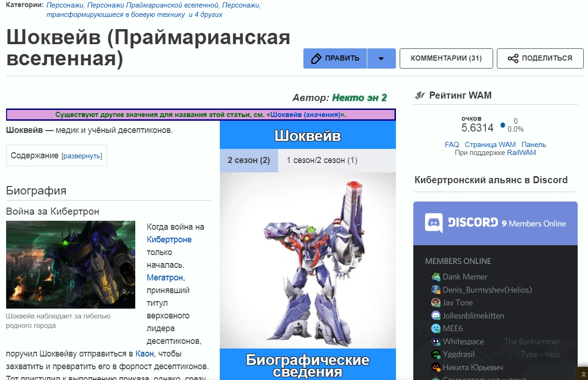Follow the Кибертроне link
Image resolution: width=588 pixels, height=380 pixels.
tap(169, 240)
